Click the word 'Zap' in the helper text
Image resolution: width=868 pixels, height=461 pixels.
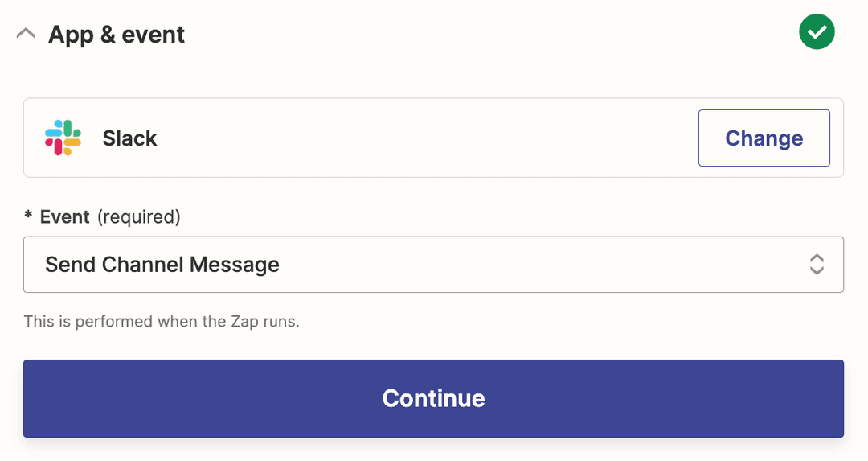(241, 322)
